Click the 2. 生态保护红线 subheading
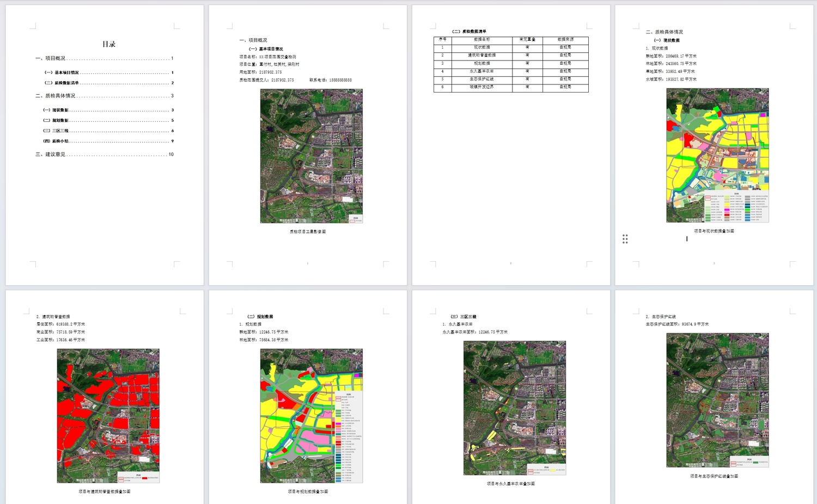This screenshot has width=817, height=504. 661,317
